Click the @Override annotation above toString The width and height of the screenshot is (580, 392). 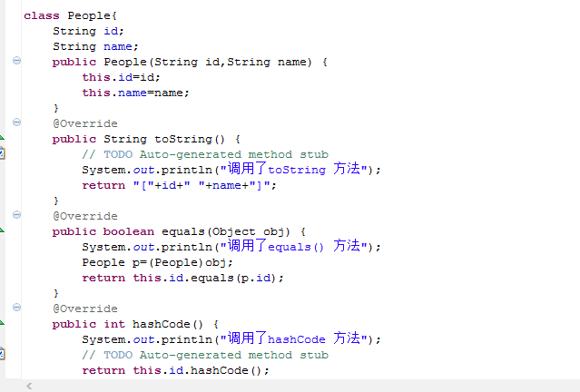(85, 123)
